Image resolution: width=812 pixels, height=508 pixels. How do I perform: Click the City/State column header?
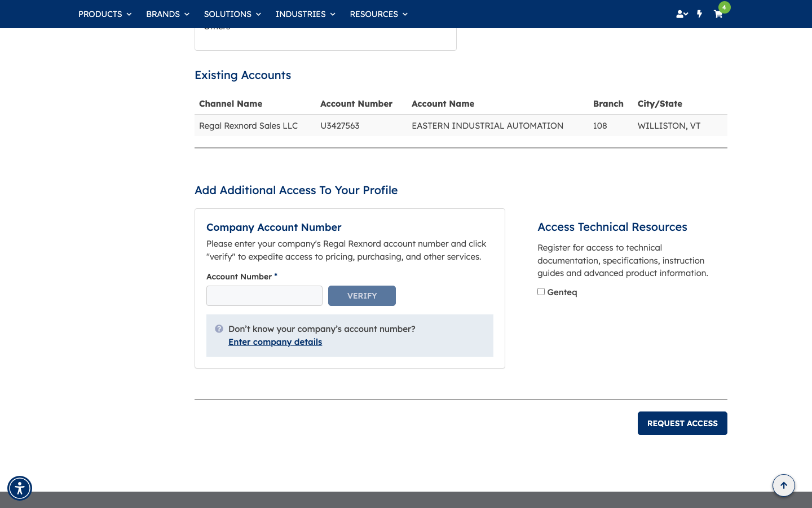[x=660, y=104]
